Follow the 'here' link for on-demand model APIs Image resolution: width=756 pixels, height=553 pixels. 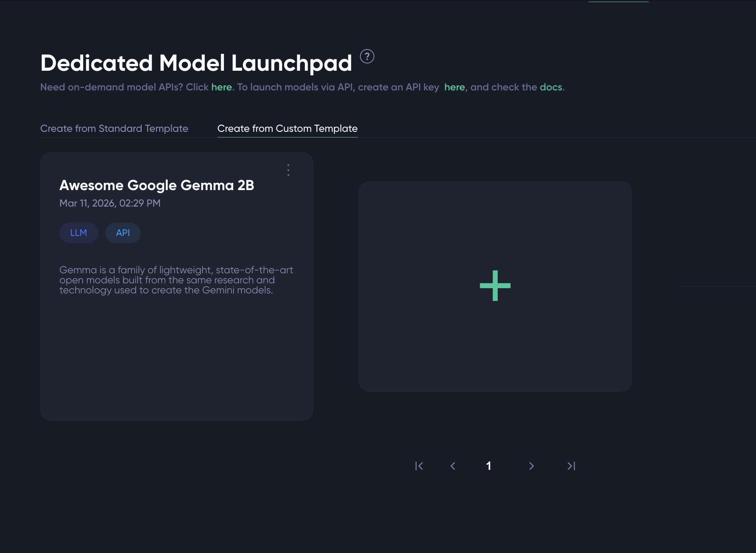tap(222, 87)
